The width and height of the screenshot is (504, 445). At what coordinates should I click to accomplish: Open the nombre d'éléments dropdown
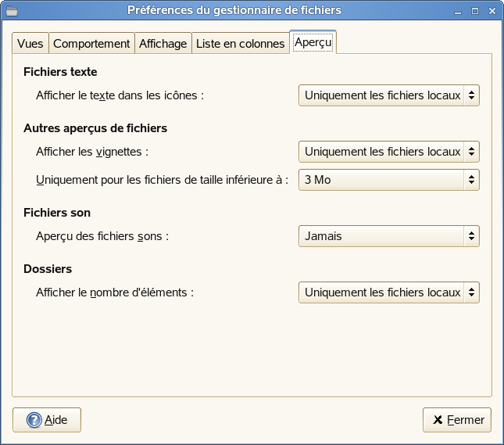tap(388, 292)
